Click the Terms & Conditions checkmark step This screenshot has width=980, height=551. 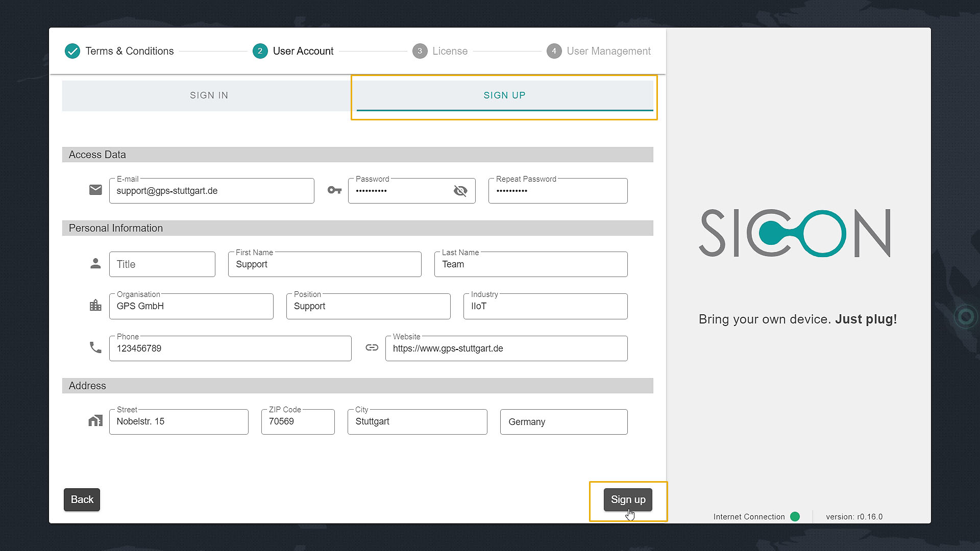pos(72,51)
